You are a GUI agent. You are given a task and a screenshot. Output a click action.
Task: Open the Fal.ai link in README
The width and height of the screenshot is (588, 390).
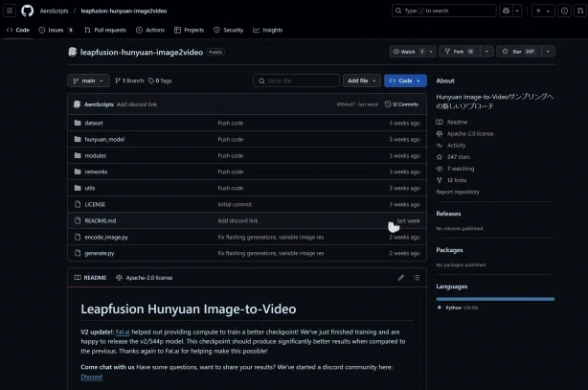[123, 333]
